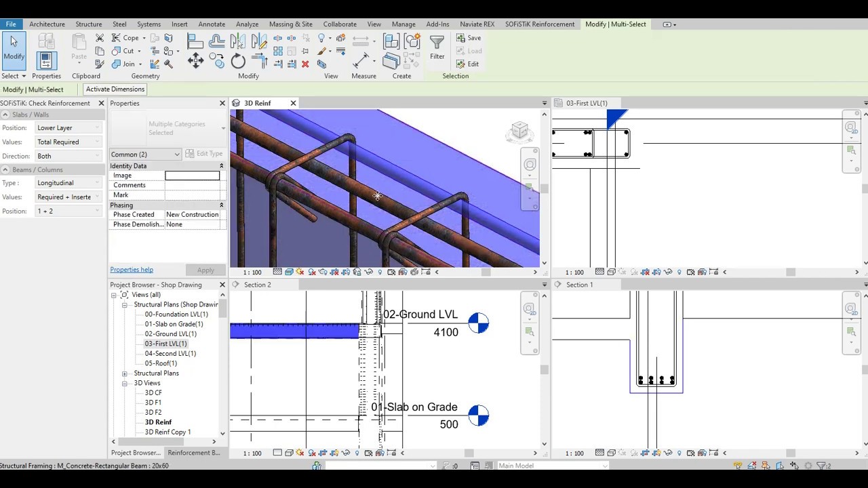Expand the Structural Plans tree node
Screen dimensions: 868x488
click(125, 373)
